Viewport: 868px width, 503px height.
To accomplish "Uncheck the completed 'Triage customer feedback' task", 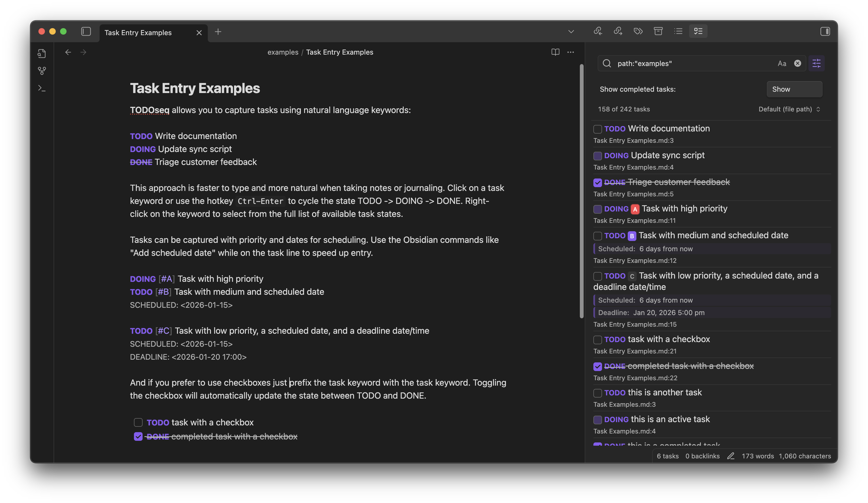I will [598, 183].
